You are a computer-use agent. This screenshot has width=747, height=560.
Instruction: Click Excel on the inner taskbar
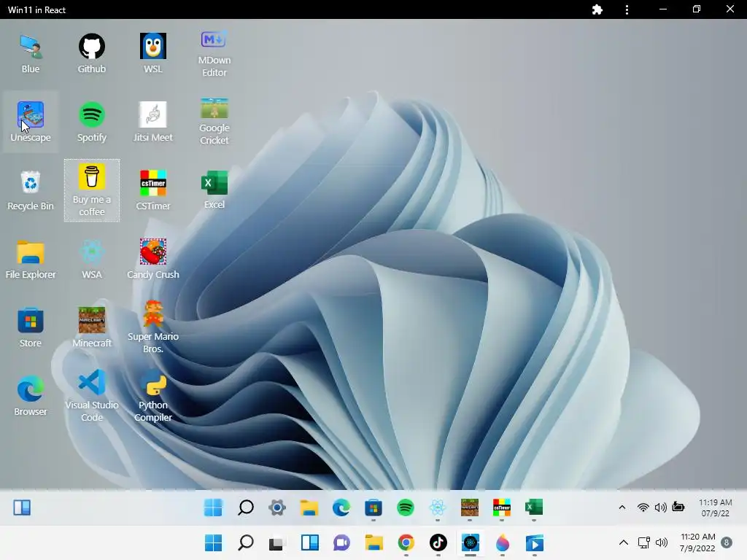click(533, 507)
